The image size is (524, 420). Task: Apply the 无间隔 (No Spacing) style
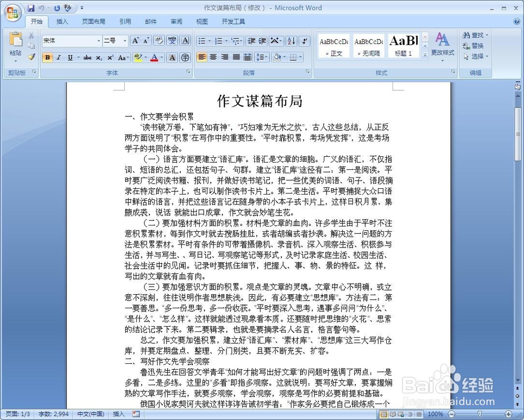(x=368, y=46)
